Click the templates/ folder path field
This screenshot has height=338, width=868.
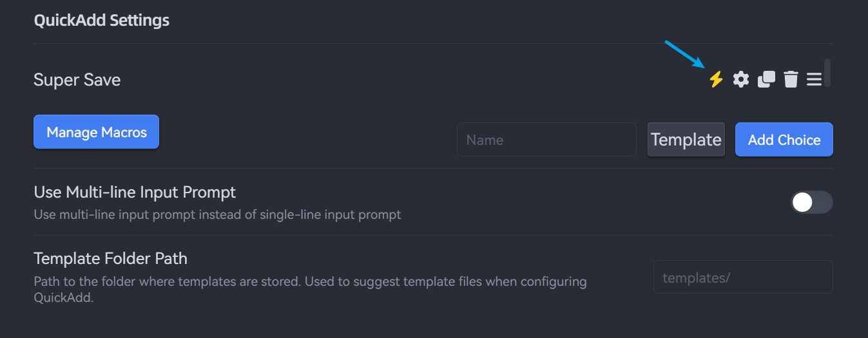(742, 277)
